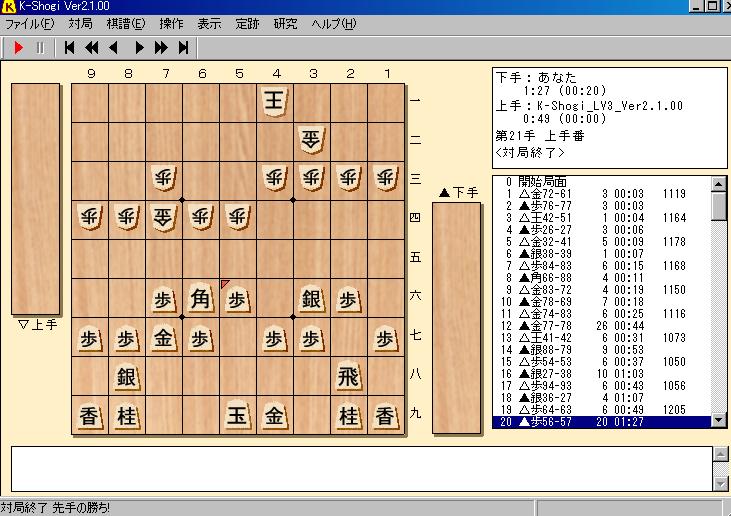The height and width of the screenshot is (516, 731).
Task: Select move 12 ▲金77-78 in list
Action: pos(602,326)
